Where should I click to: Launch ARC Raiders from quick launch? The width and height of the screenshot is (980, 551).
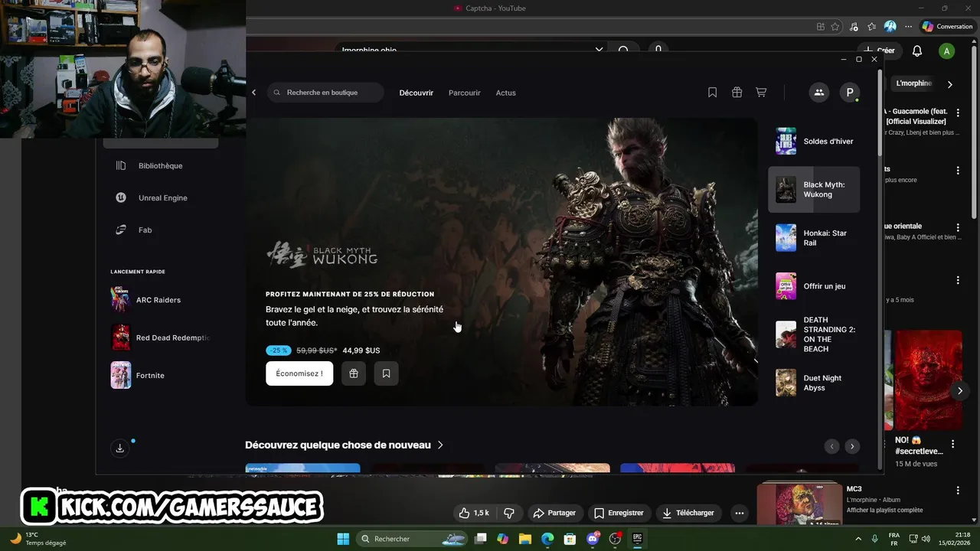coord(160,300)
